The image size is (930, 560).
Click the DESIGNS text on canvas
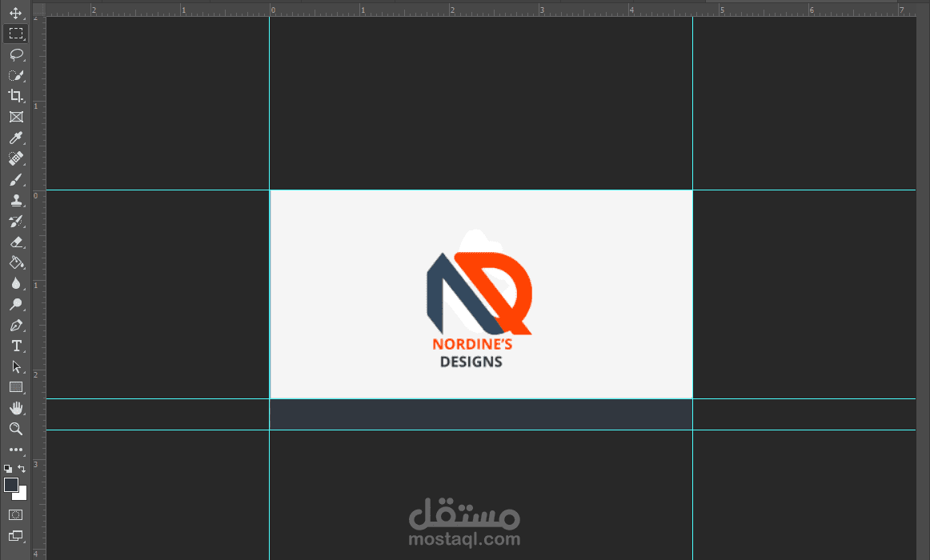click(471, 362)
